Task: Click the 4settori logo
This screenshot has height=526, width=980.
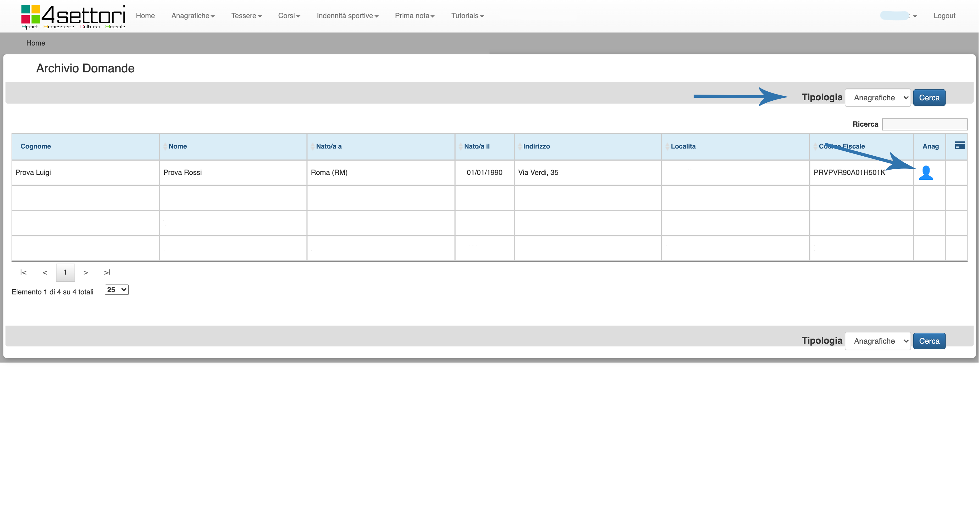Action: (x=73, y=16)
